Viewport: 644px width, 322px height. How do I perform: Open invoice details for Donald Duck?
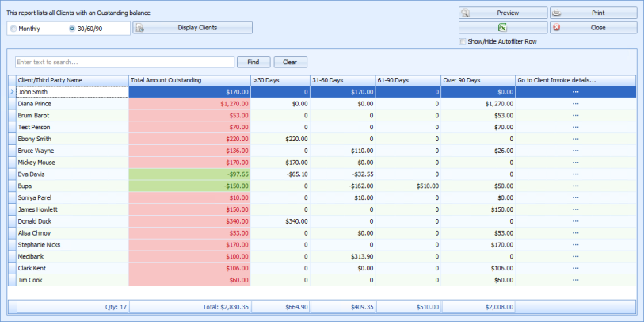575,221
